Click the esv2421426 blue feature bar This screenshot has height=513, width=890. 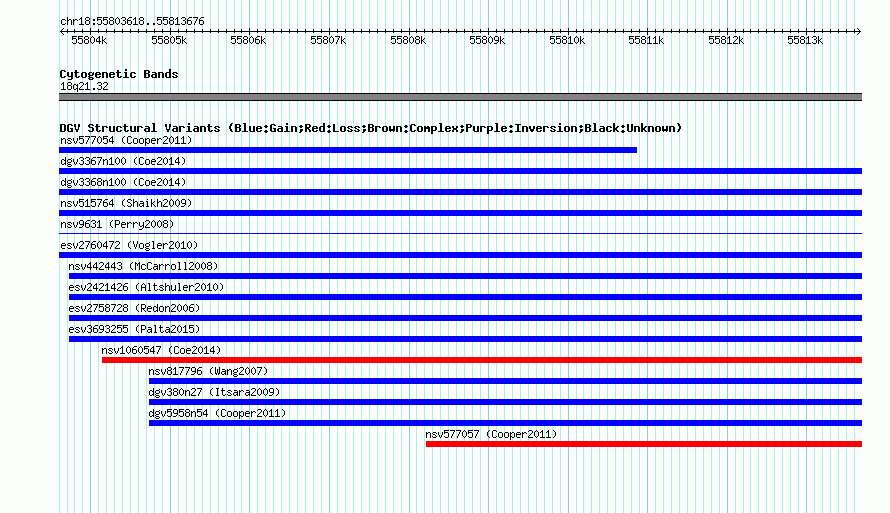(465, 297)
